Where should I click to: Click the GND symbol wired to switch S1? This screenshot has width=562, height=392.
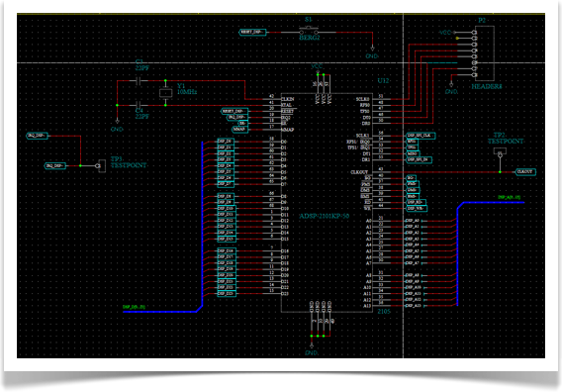(x=372, y=48)
